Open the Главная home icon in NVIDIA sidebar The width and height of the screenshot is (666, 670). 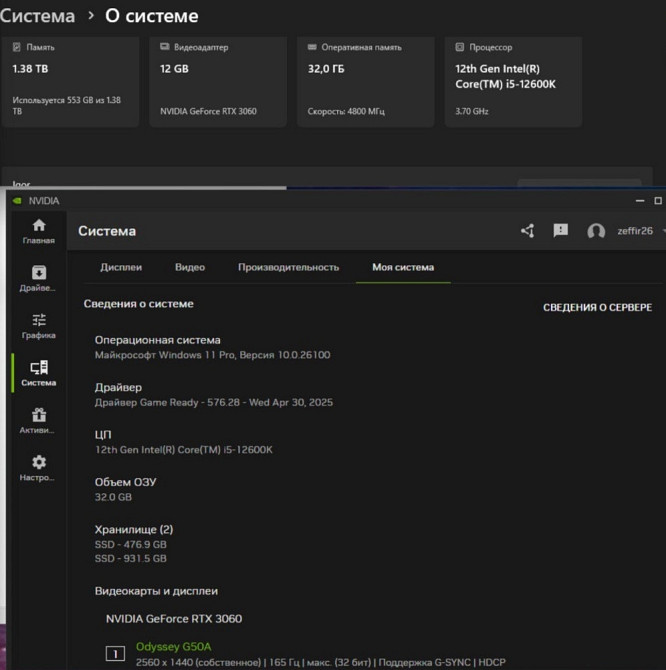[39, 225]
